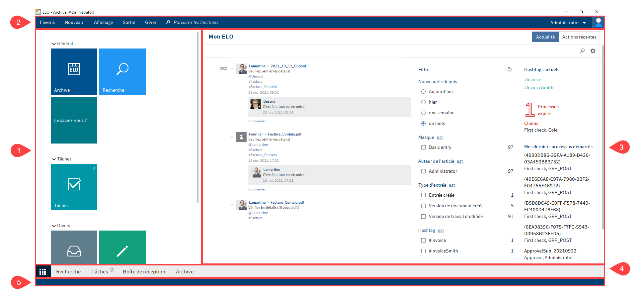Click Commenter under Durand's reply
The image size is (644, 295).
pyautogui.click(x=257, y=121)
